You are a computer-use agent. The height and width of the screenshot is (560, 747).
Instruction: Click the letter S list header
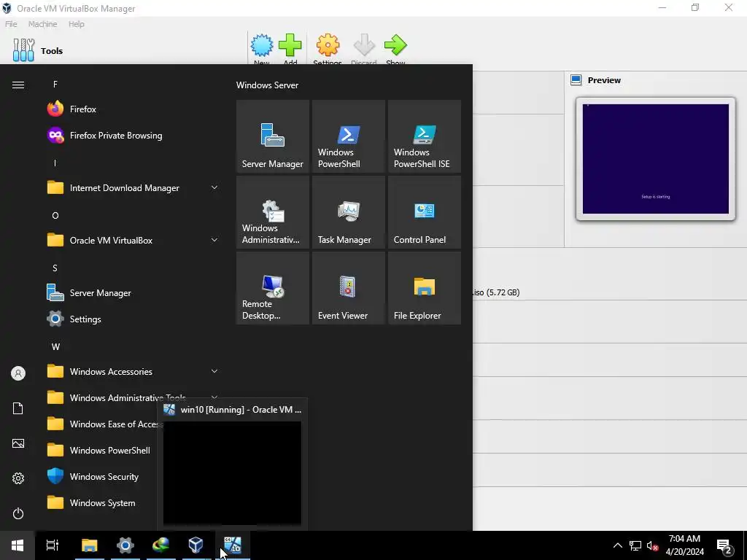point(55,268)
